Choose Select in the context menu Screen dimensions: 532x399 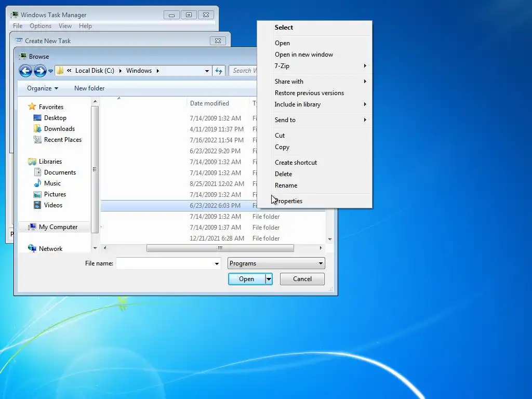(x=284, y=28)
